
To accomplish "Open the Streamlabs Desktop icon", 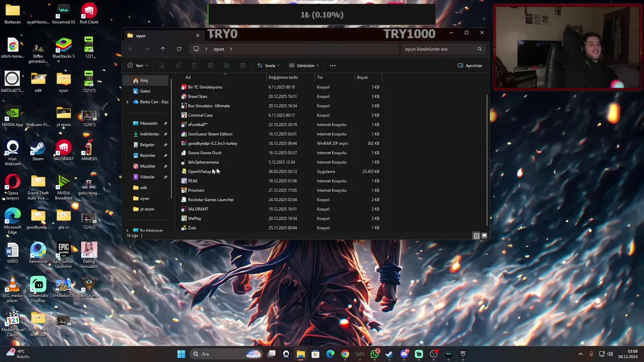I will (38, 290).
